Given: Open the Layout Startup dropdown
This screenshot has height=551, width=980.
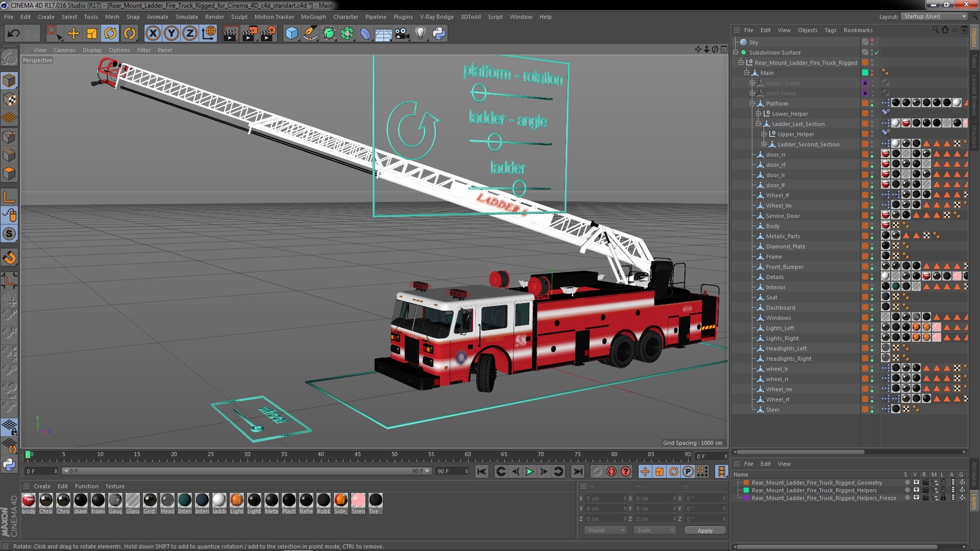Looking at the screenshot, I should [934, 17].
